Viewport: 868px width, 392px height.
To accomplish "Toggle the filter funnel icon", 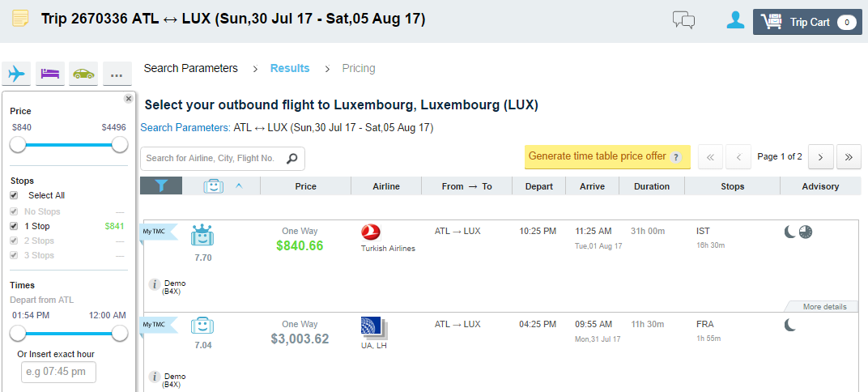I will click(161, 186).
